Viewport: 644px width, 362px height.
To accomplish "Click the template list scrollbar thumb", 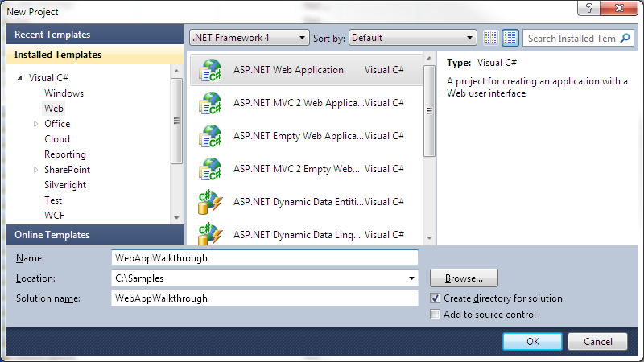I will point(429,111).
